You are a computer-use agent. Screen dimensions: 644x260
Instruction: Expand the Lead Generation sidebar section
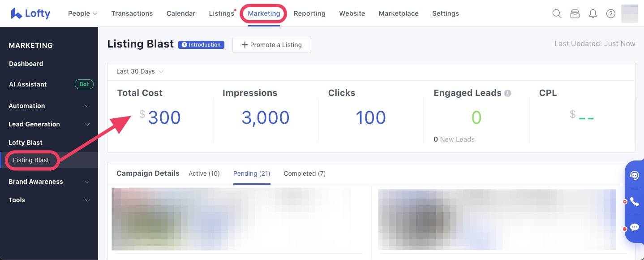(49, 124)
